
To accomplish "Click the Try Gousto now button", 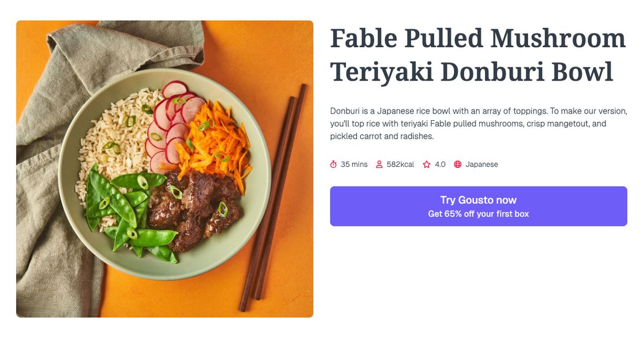I will point(478,200).
